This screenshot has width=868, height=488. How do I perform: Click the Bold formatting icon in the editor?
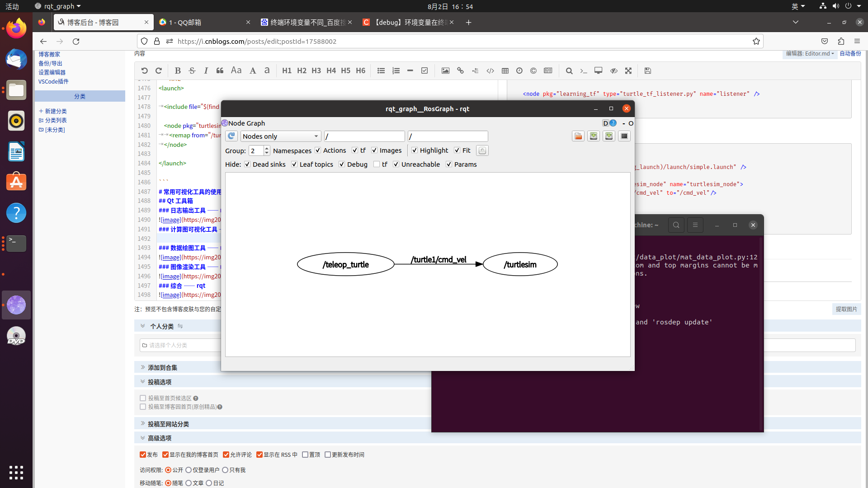pos(178,70)
